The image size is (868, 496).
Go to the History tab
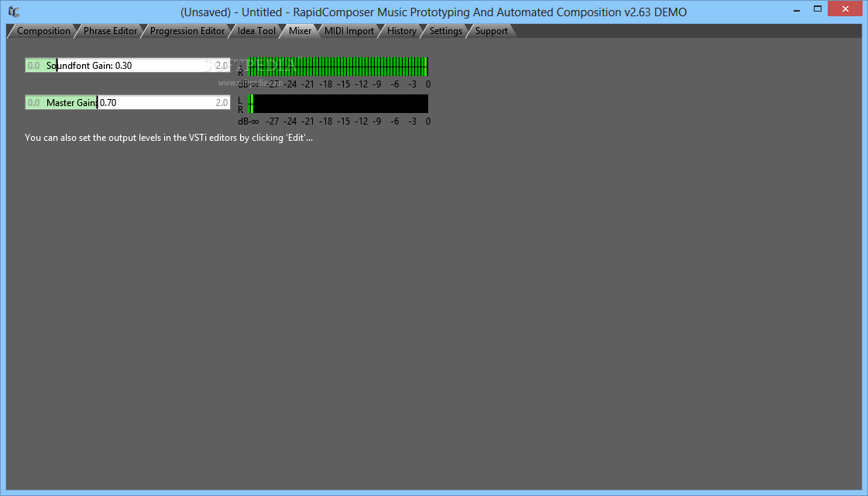click(x=401, y=31)
